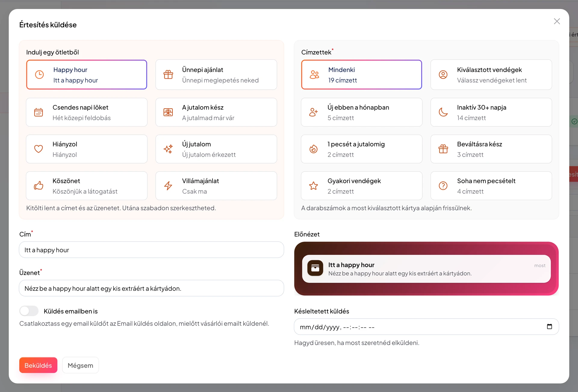Choose Kiválasztott vendégek recipients label
Screen dimensions: 578x392
tap(489, 70)
